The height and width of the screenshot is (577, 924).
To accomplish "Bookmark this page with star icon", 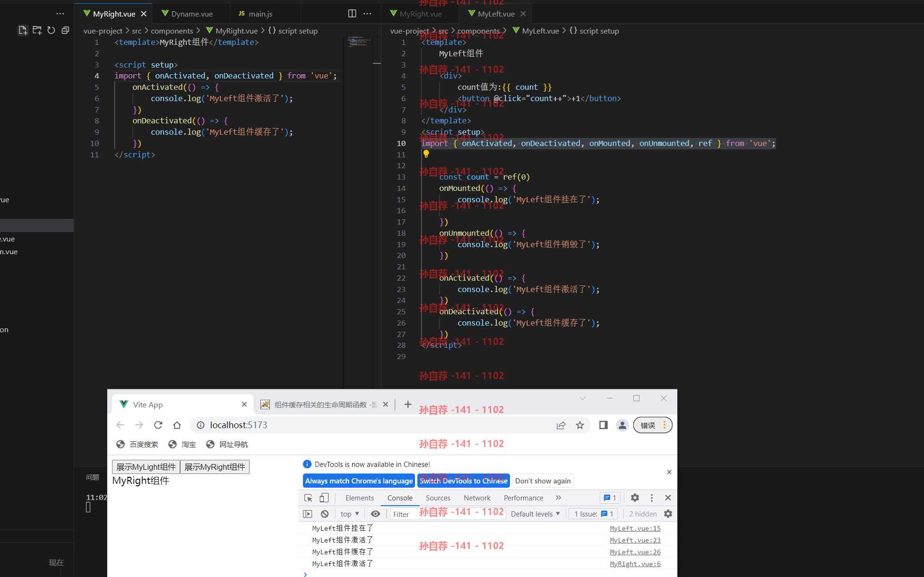I will (580, 425).
